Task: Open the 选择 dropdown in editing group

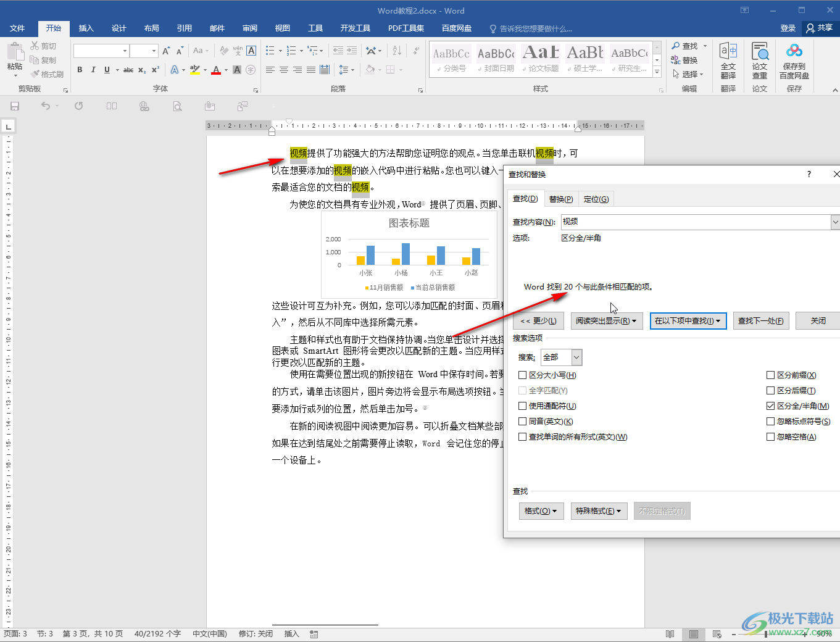Action: (x=688, y=74)
